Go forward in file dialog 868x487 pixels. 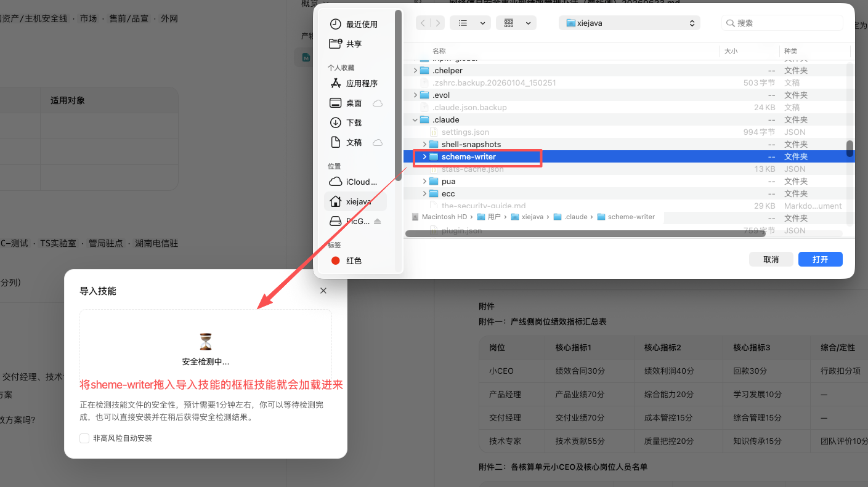click(437, 23)
